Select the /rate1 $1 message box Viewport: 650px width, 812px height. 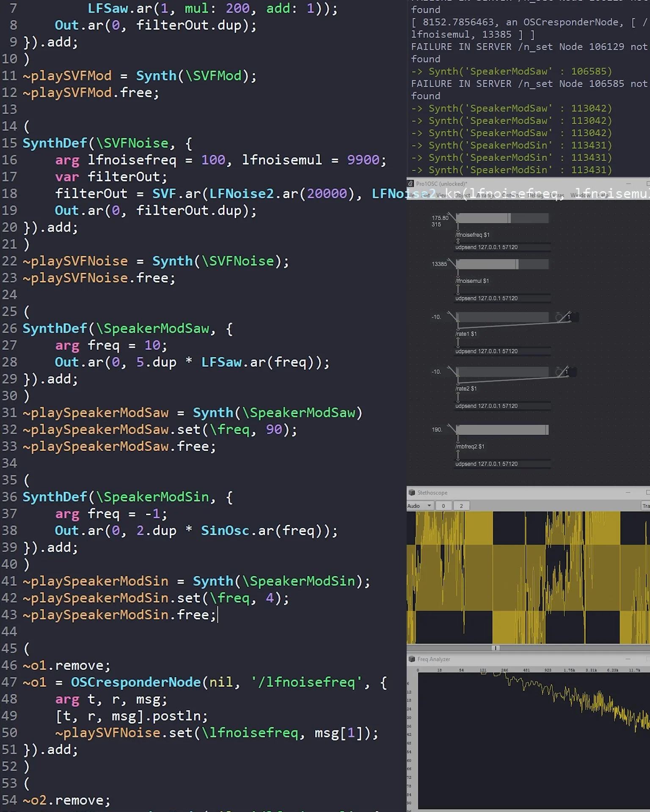(x=466, y=334)
